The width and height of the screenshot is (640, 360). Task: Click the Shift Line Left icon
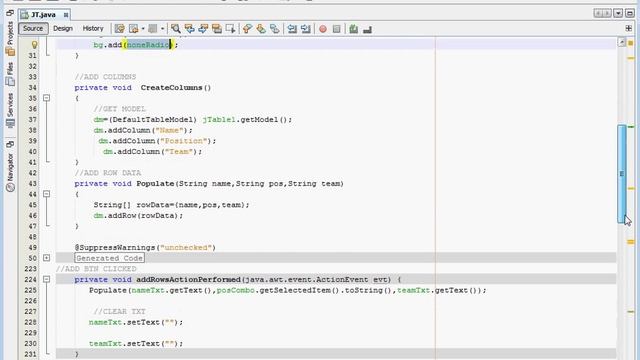click(x=292, y=29)
